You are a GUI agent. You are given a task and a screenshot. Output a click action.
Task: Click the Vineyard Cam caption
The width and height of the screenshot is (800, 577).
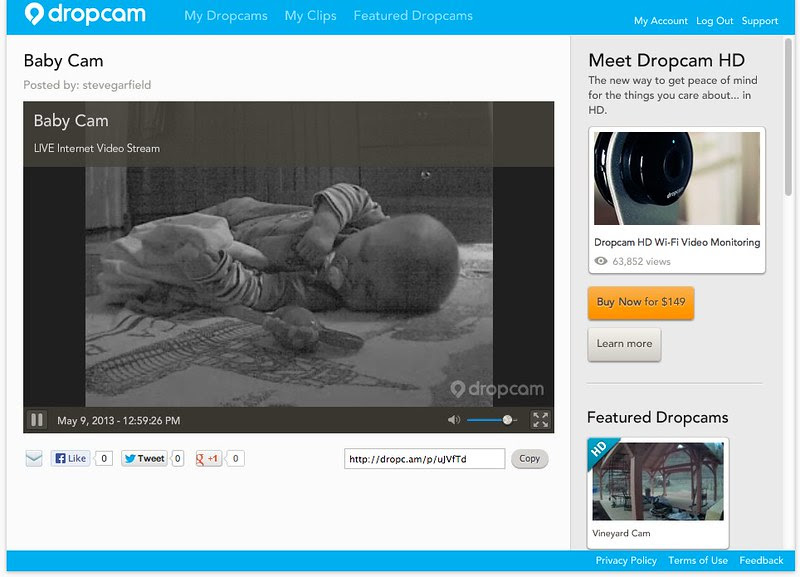621,533
